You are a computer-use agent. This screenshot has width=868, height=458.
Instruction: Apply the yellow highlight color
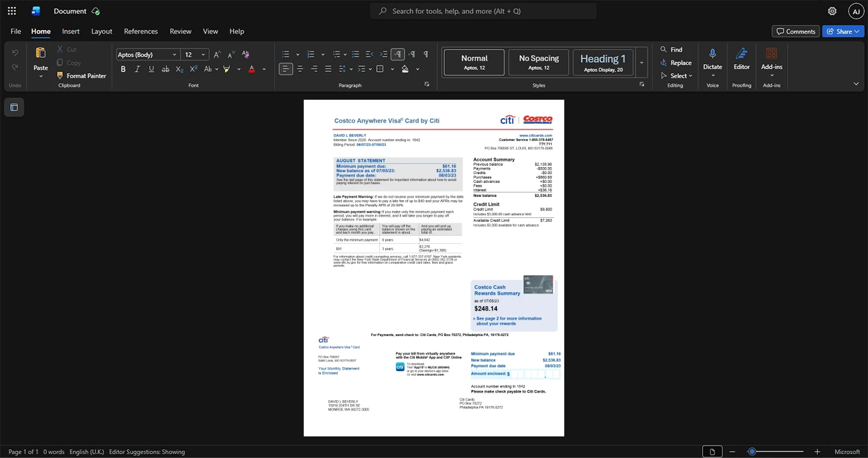pos(226,69)
